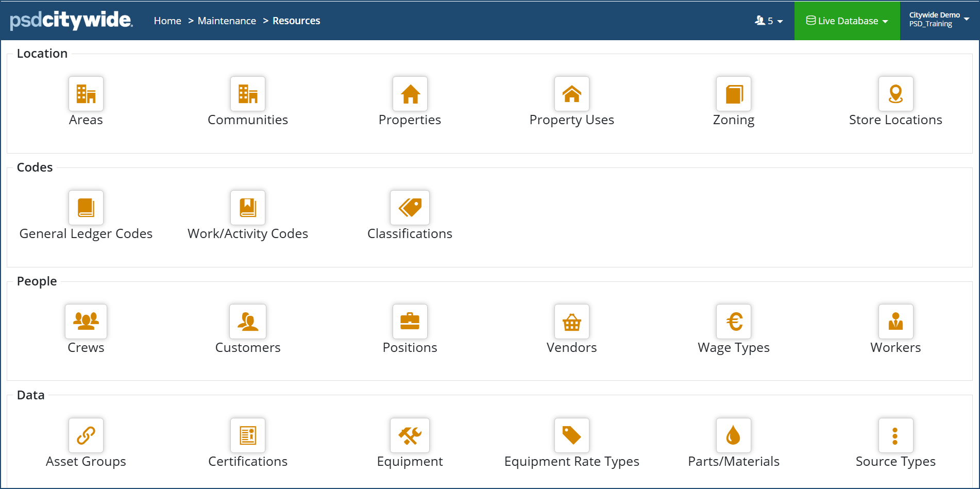
Task: Select the Asset Groups link icon
Action: pos(86,435)
